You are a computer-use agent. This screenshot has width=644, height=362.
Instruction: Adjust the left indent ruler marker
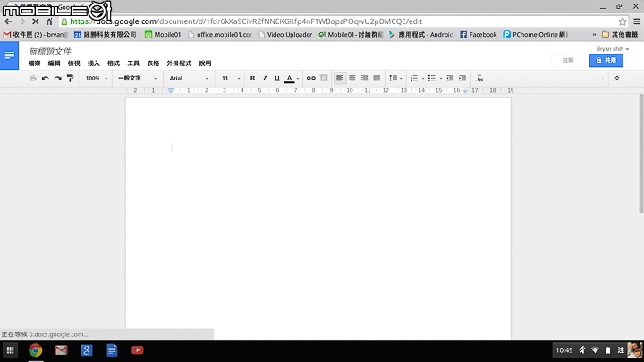coord(171,90)
